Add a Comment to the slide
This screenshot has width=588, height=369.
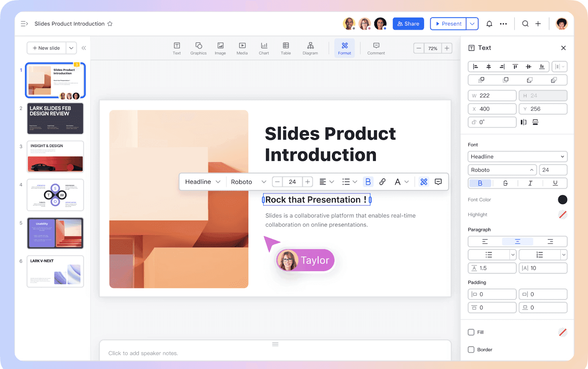pyautogui.click(x=376, y=48)
